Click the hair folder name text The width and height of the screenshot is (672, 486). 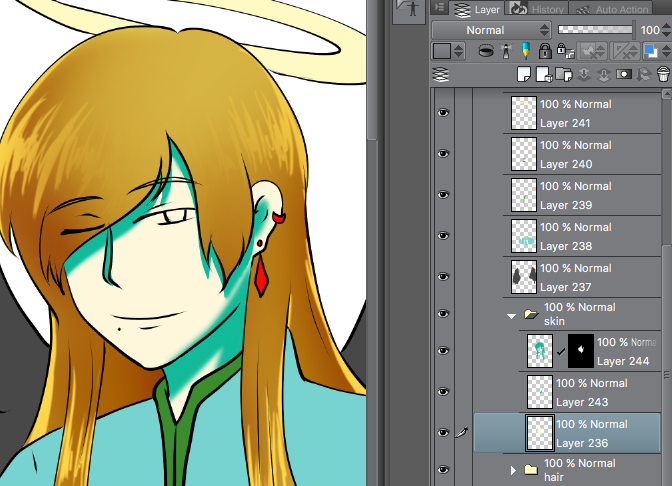click(x=553, y=477)
